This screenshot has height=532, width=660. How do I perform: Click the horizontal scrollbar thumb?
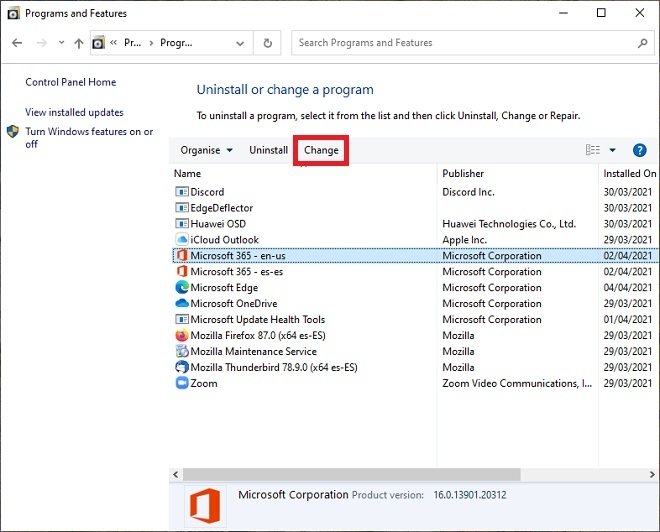[x=351, y=475]
